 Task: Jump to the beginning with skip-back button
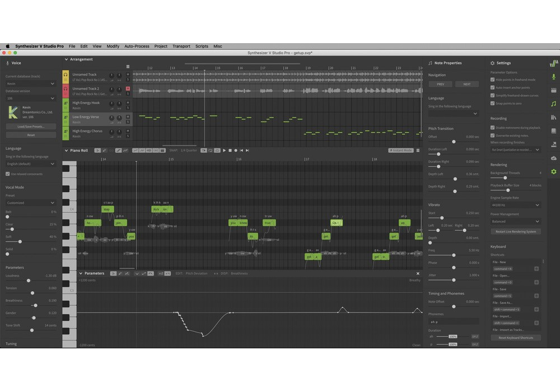[241, 150]
